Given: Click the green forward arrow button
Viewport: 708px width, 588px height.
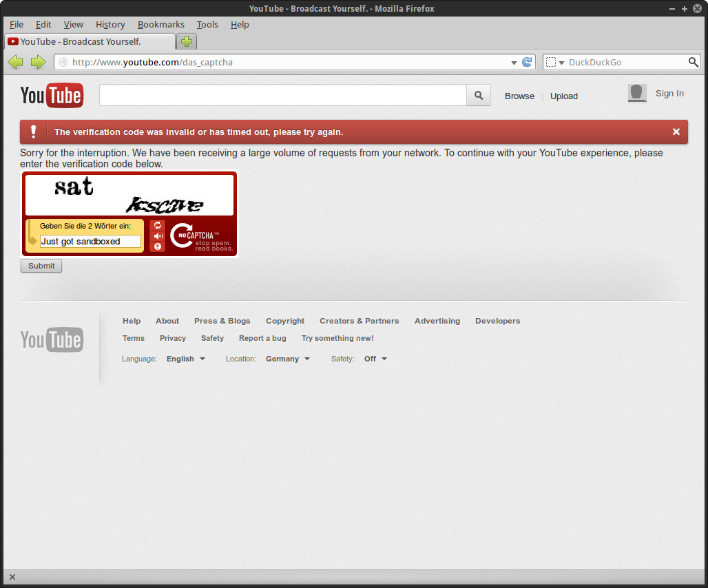Looking at the screenshot, I should (x=39, y=62).
